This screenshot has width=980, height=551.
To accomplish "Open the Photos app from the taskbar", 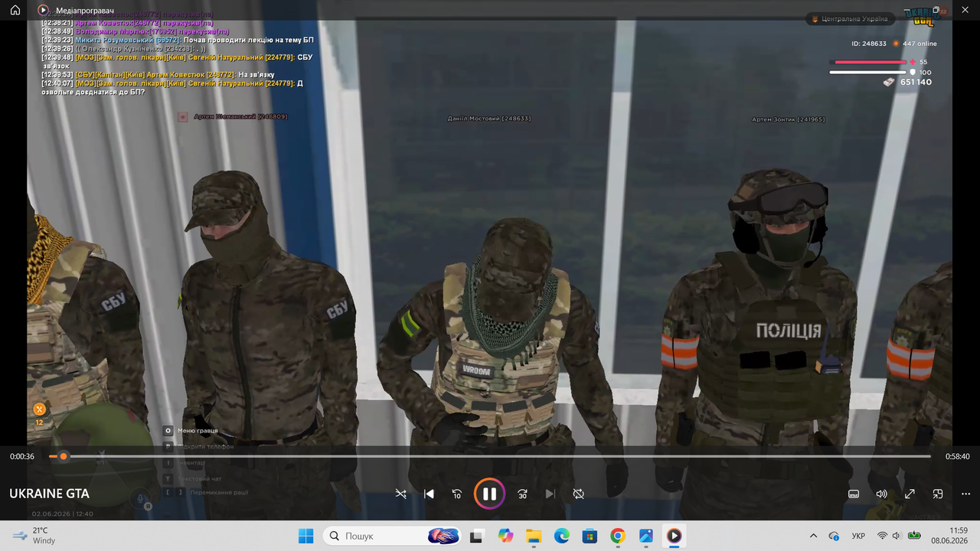I will 645,536.
